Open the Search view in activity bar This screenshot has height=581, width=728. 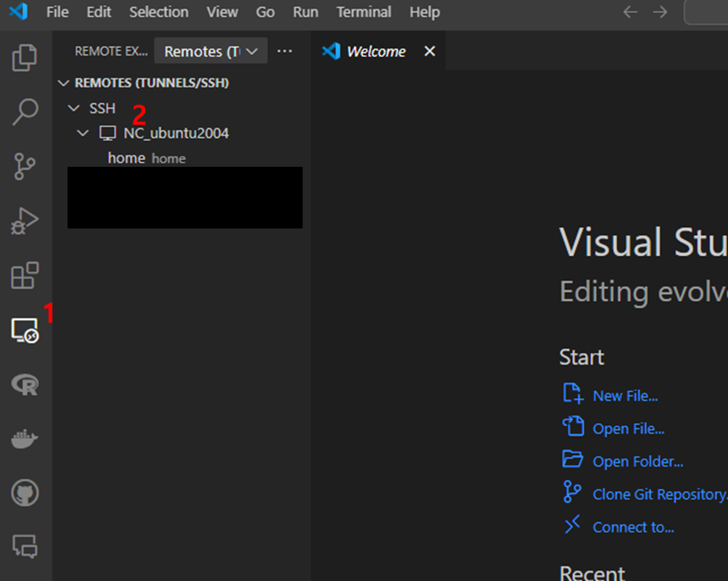tap(25, 112)
